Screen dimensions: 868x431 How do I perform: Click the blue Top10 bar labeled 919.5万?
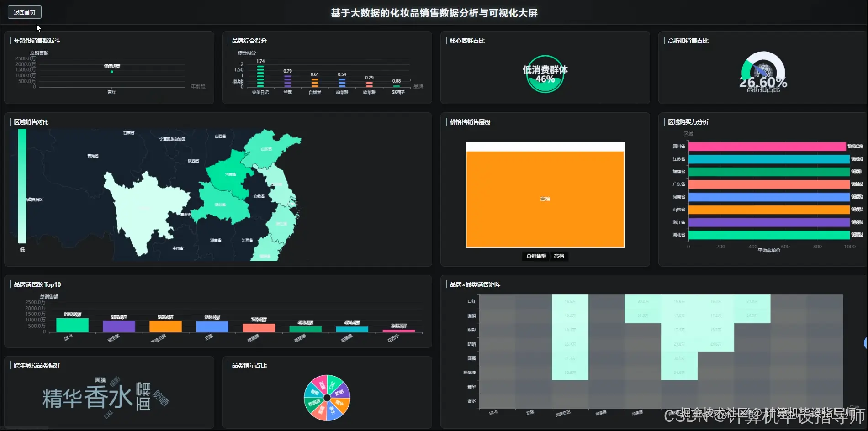212,326
